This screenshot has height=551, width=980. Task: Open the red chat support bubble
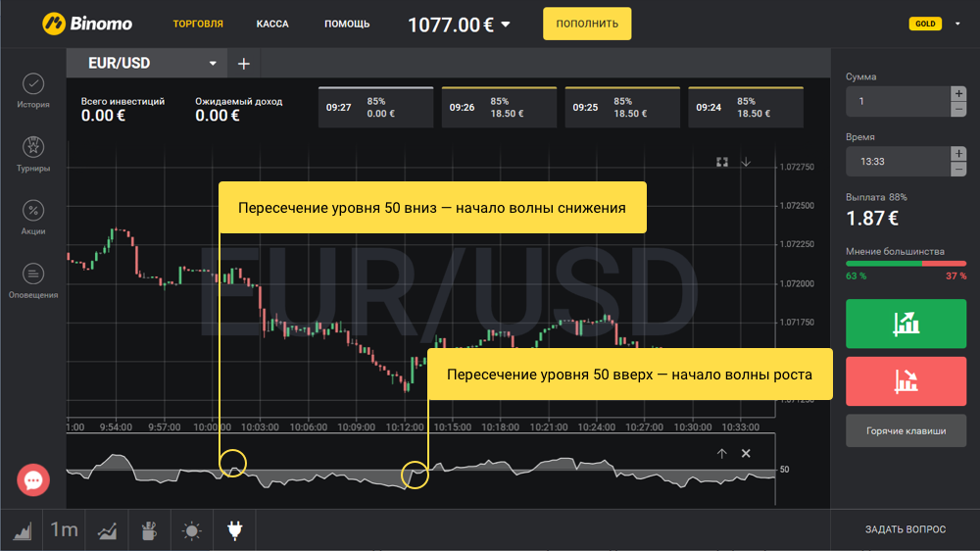click(33, 480)
